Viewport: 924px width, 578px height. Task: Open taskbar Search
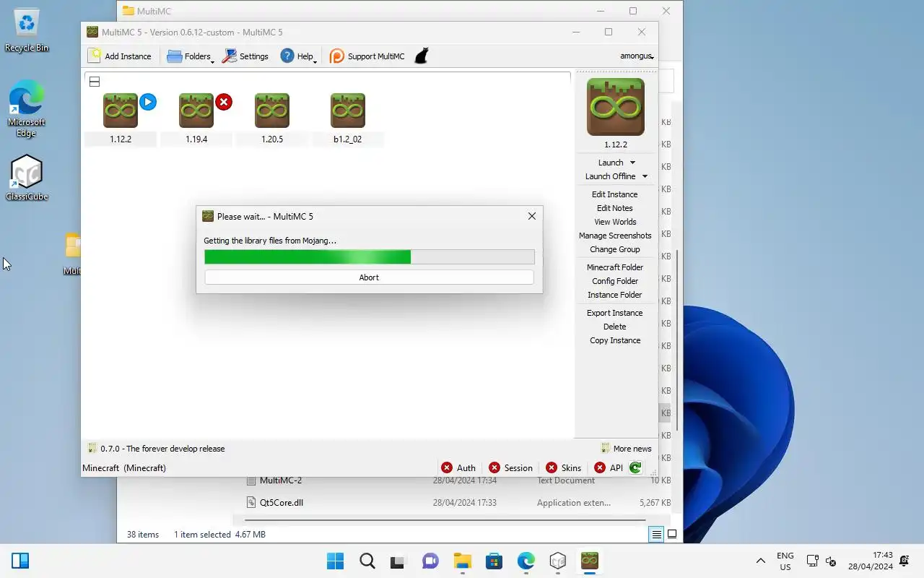point(367,561)
